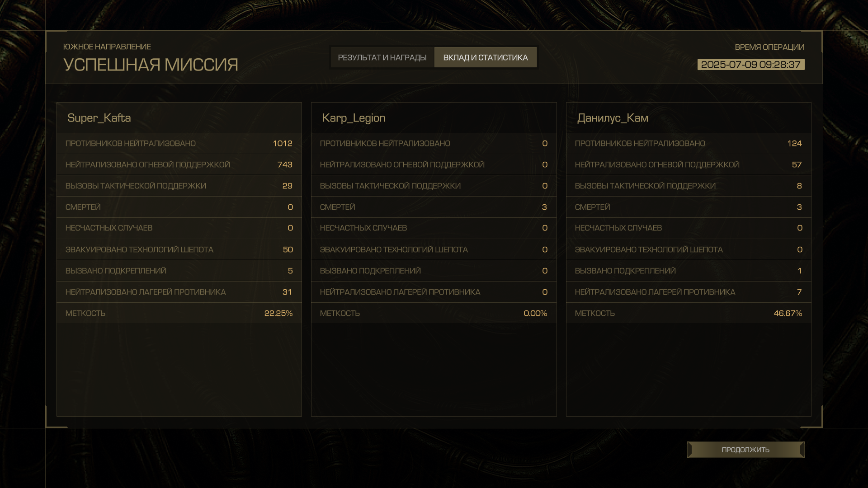Click Karp_Legion's НЕЙТРАЛИЗОВАНО ЛАГЕРЕЙ ПРОТИВНИКА row
Screen dimensions: 868x488
pyautogui.click(x=434, y=292)
